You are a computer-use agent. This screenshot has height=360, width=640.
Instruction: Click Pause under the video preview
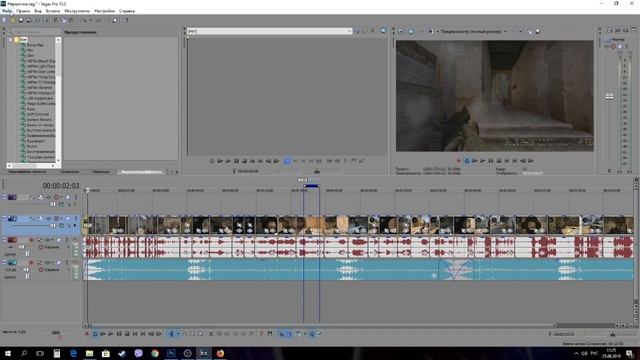pos(491,161)
